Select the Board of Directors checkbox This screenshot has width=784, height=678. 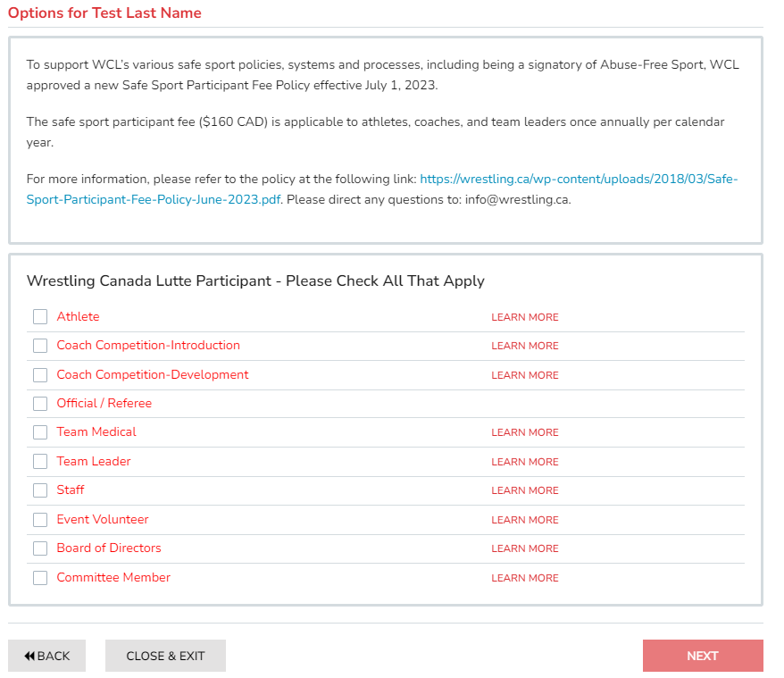pos(40,548)
